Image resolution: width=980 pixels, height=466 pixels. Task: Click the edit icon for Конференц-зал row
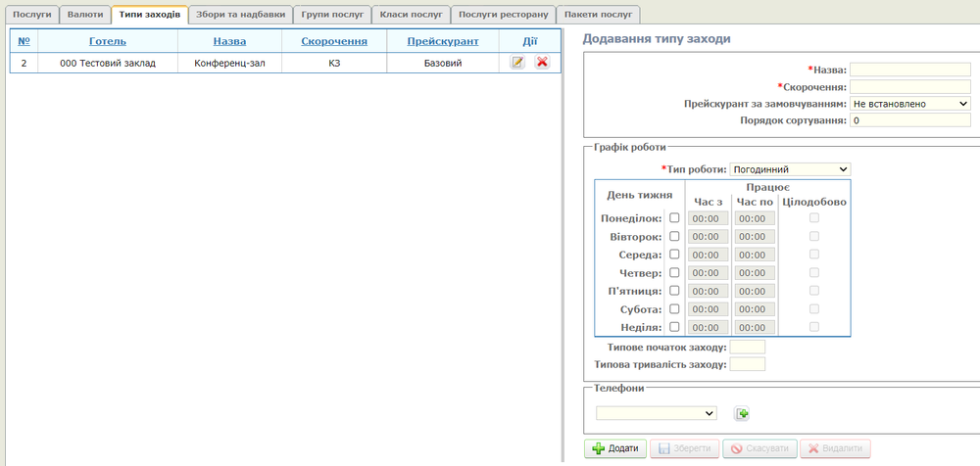517,63
